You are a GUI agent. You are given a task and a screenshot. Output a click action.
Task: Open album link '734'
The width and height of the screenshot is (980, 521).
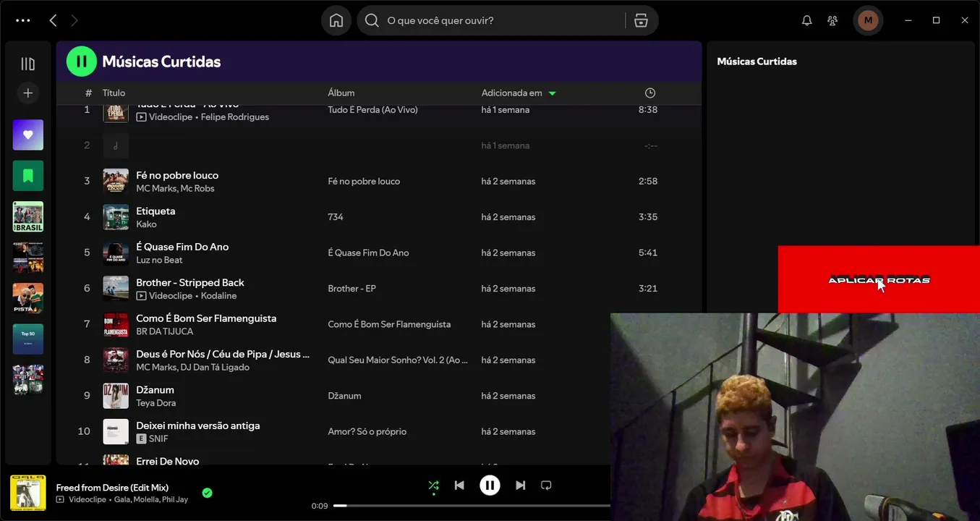tap(336, 217)
